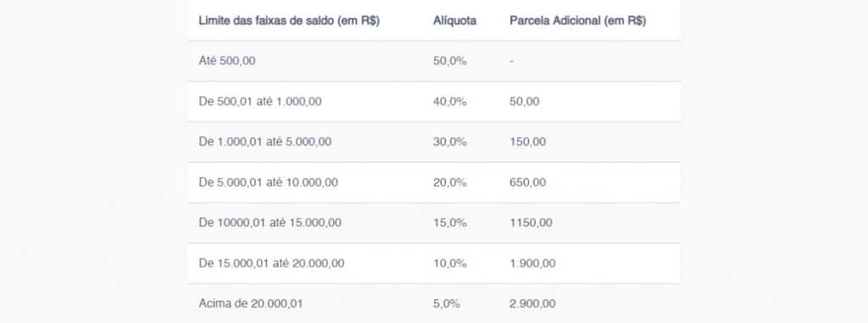Click the dash in the first row

click(x=511, y=61)
